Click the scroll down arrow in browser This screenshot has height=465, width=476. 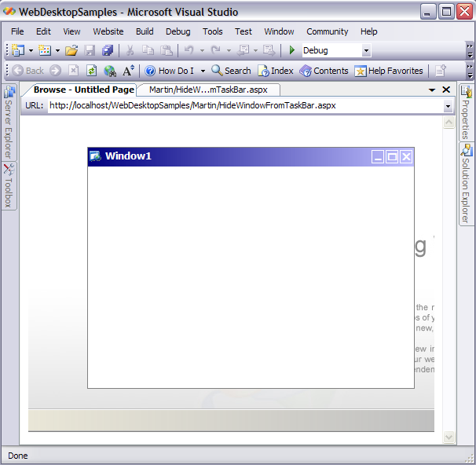(x=449, y=437)
